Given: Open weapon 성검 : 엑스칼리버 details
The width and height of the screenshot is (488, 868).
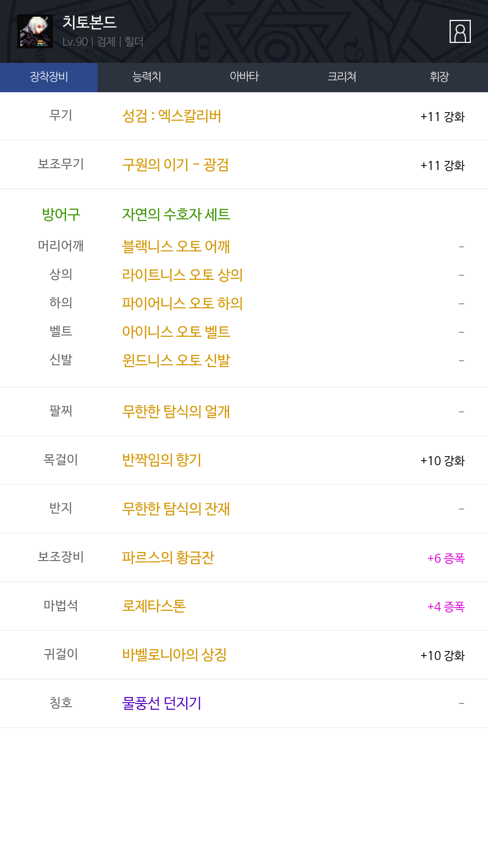Looking at the screenshot, I should (x=172, y=116).
